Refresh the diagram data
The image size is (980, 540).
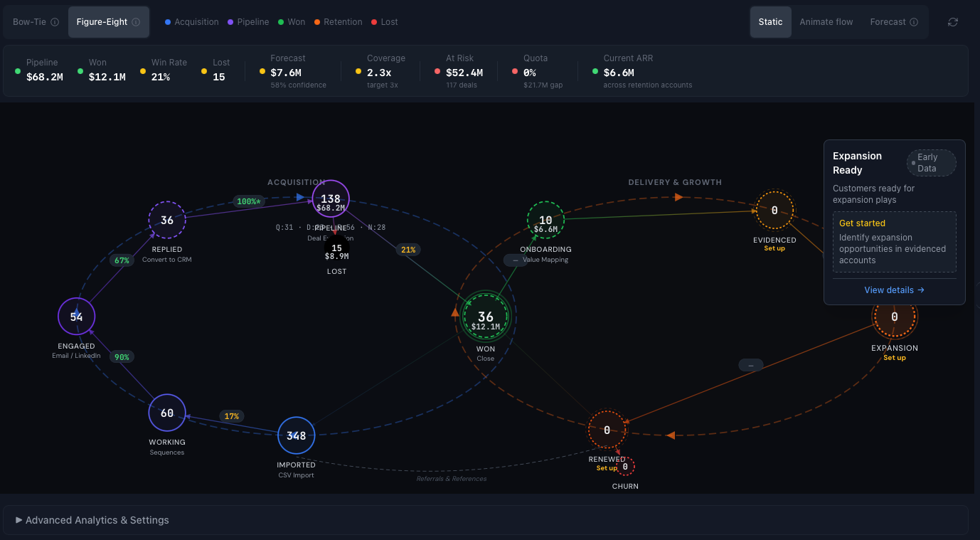click(953, 22)
